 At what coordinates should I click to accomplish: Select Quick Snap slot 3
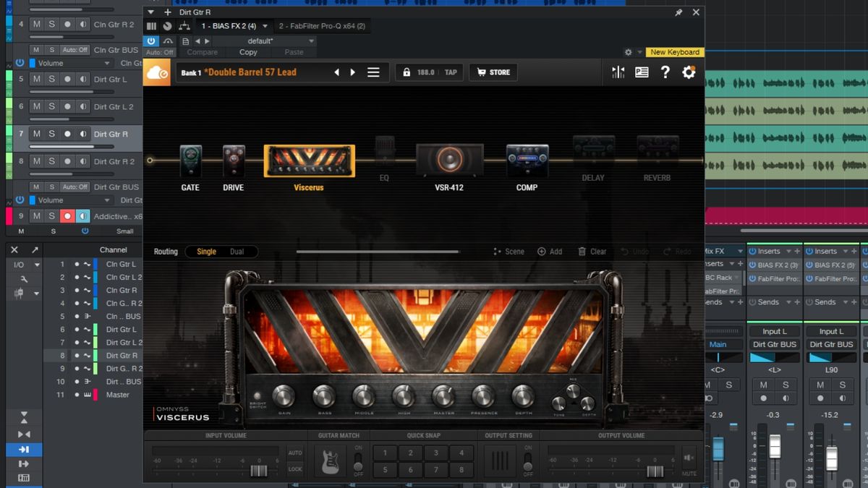click(436, 453)
